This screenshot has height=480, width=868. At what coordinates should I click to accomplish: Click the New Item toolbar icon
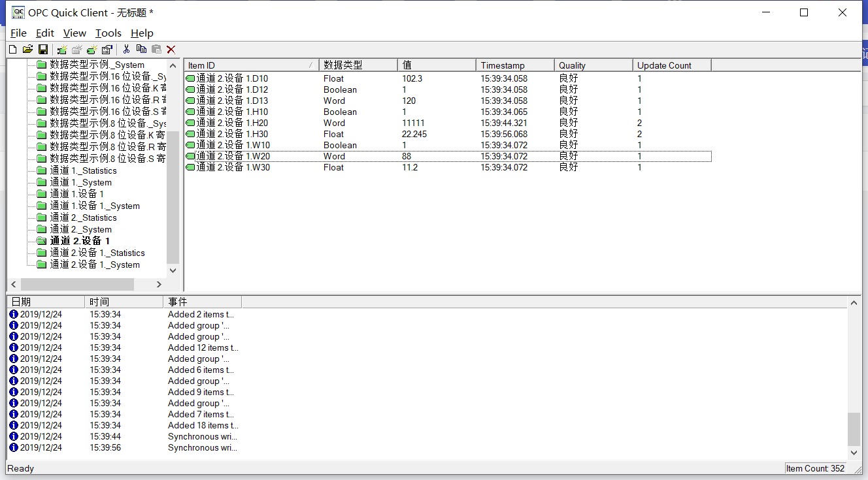(x=92, y=50)
